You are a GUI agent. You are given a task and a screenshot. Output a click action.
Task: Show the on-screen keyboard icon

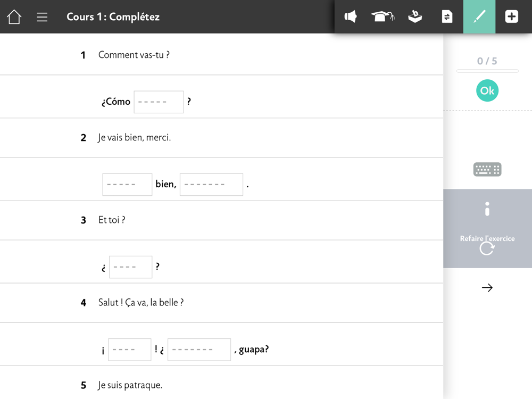pos(487,169)
